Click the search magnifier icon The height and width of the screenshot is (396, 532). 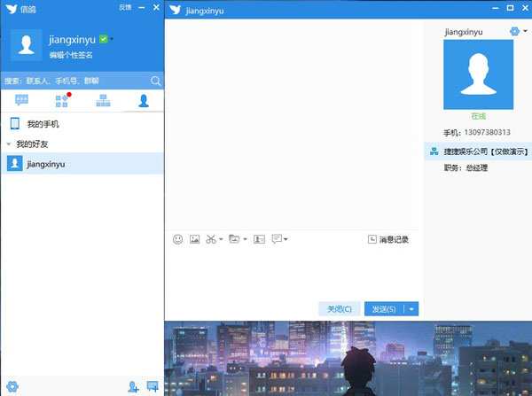pos(155,81)
